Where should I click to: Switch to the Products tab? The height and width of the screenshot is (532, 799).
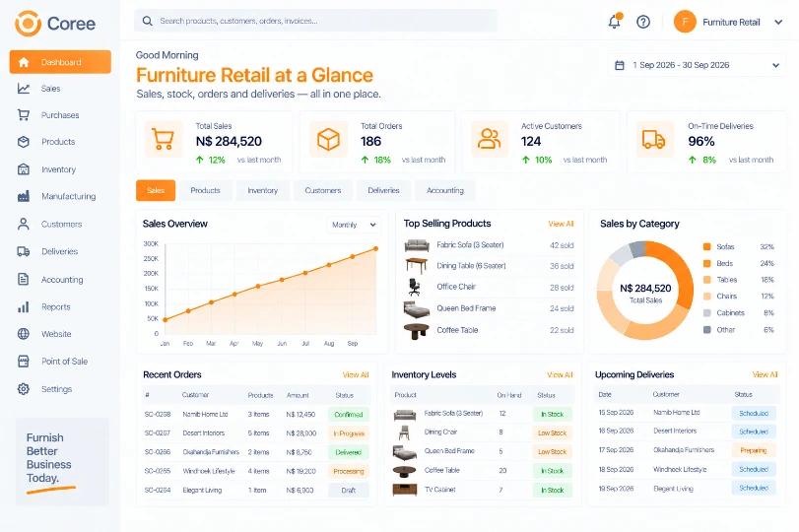coord(205,190)
